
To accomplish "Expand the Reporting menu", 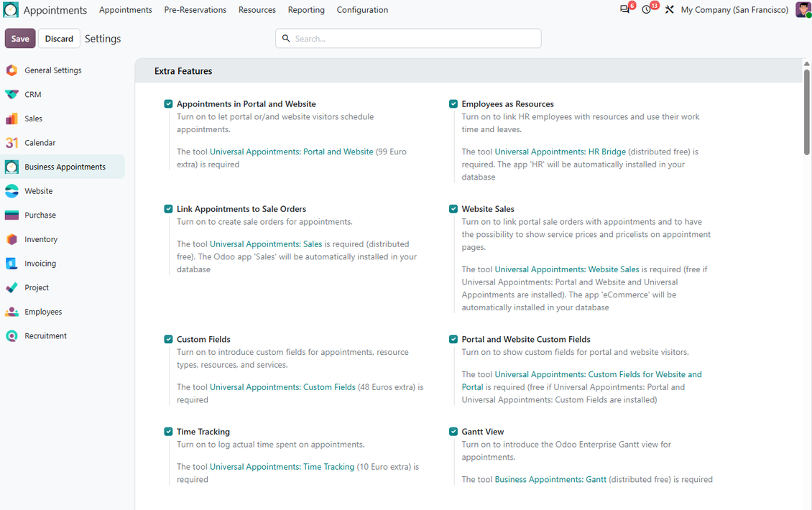I will pyautogui.click(x=306, y=10).
